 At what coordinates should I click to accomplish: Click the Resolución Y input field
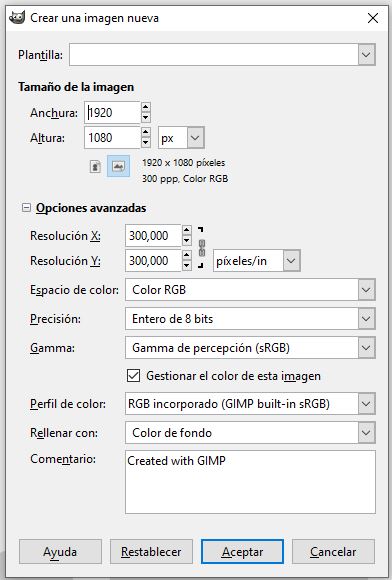click(x=153, y=261)
